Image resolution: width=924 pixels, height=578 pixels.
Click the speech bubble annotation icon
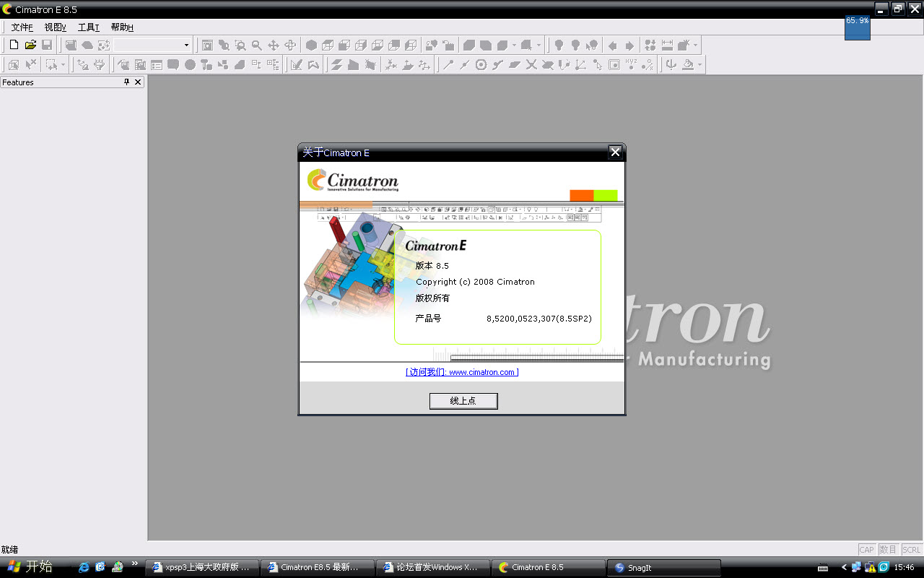(173, 64)
